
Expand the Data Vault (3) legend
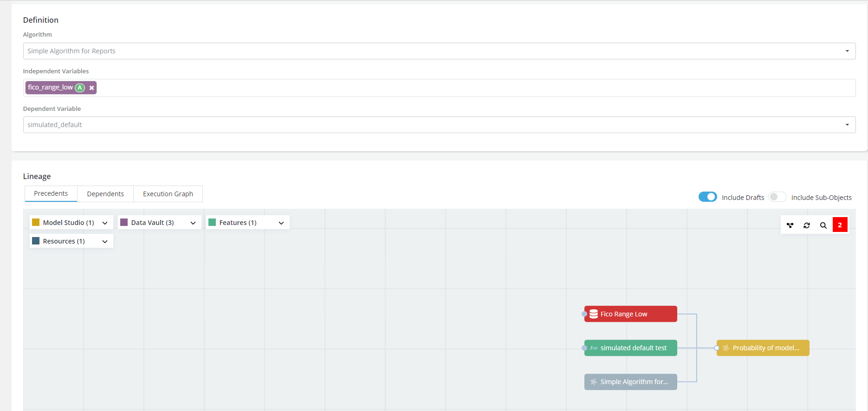coord(193,223)
